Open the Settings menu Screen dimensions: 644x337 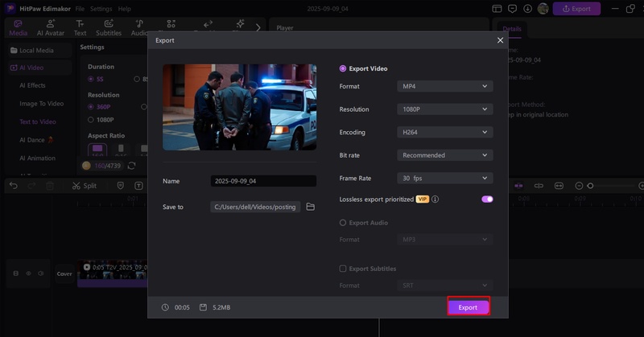[x=101, y=9]
